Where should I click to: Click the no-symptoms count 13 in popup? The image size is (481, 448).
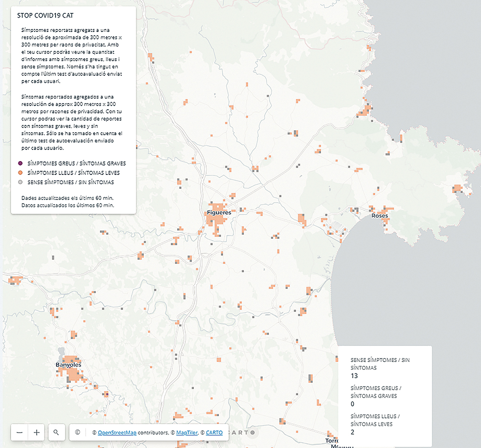[354, 376]
